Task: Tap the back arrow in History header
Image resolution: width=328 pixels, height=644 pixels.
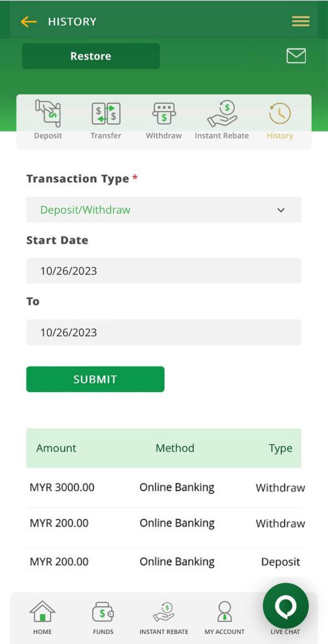Action: [x=29, y=21]
